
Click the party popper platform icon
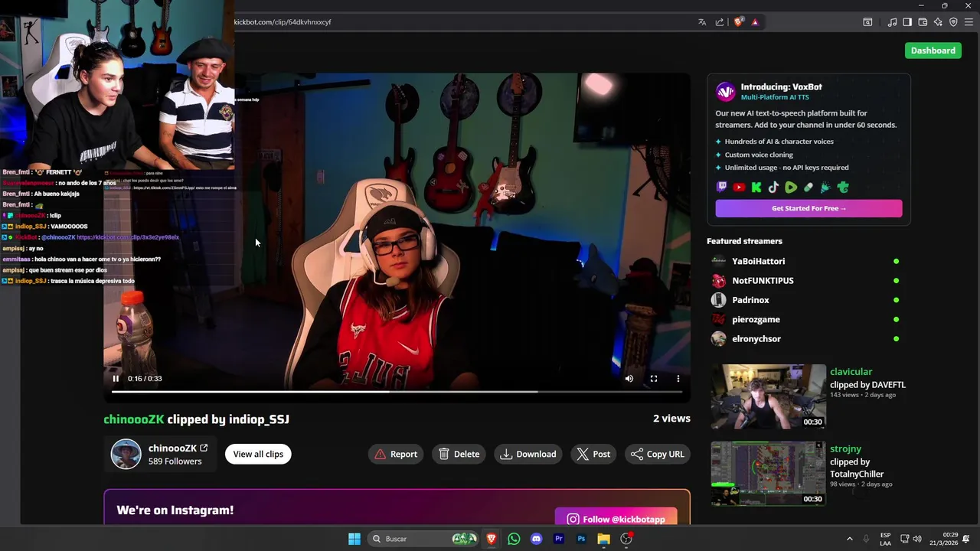(x=825, y=187)
